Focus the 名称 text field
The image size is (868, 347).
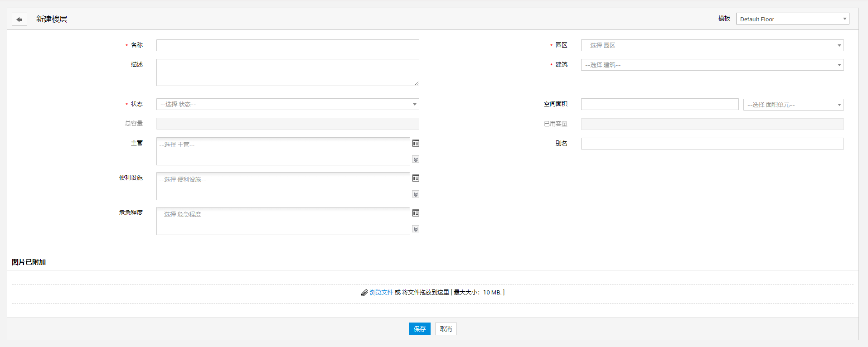[x=287, y=45]
